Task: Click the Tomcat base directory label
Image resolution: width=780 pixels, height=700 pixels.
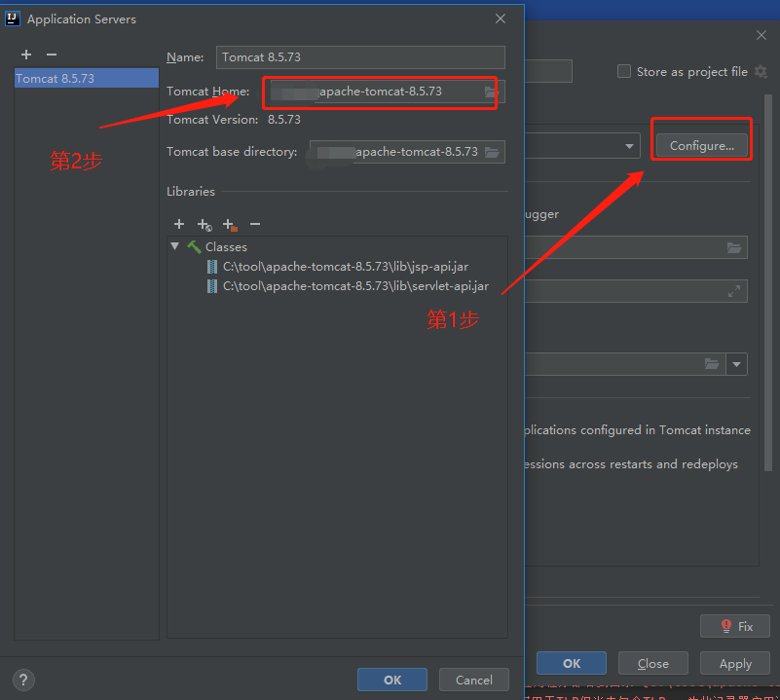Action: (232, 152)
